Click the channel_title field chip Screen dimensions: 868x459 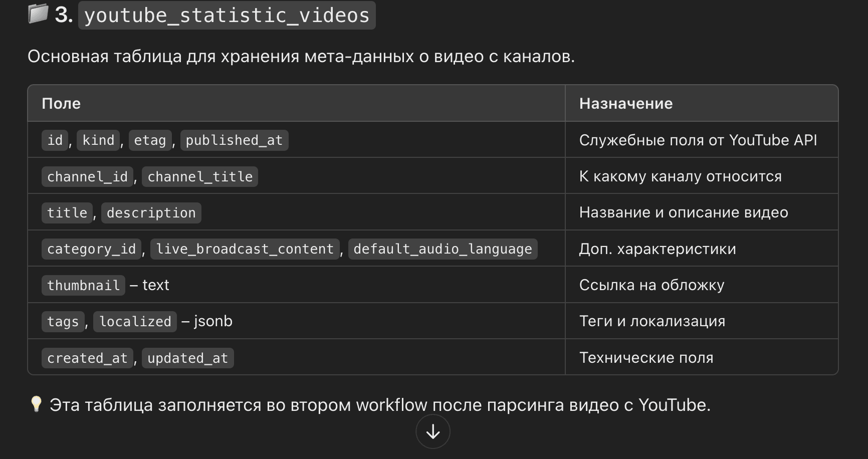click(x=199, y=176)
